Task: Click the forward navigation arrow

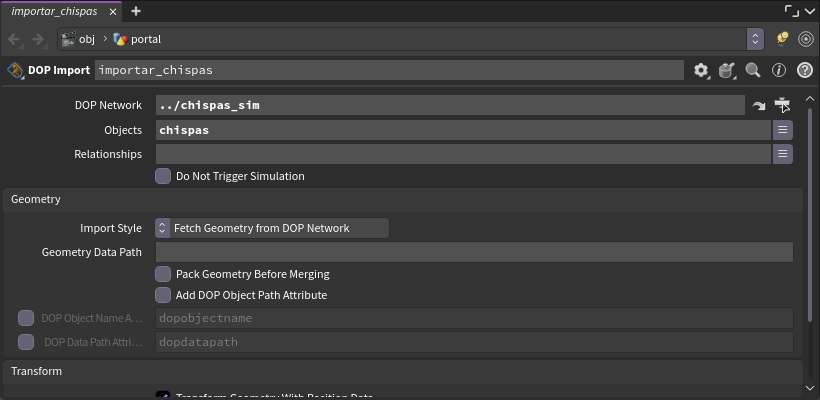Action: pyautogui.click(x=38, y=39)
